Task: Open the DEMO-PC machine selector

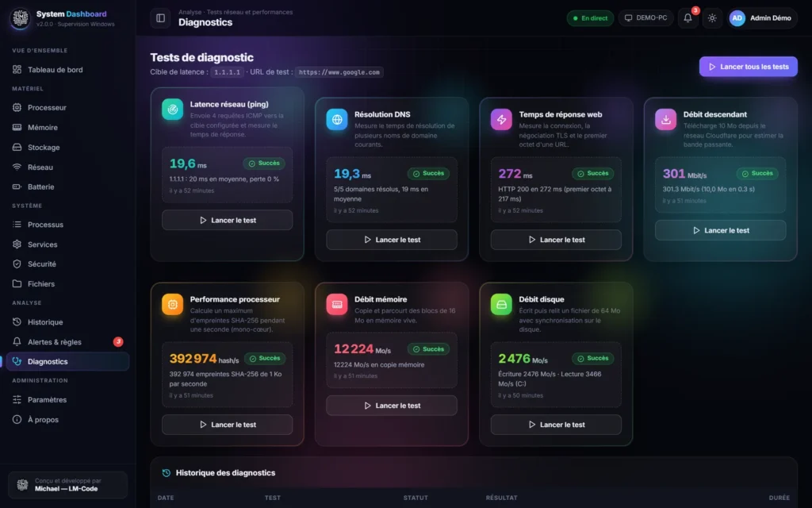Action: click(645, 18)
